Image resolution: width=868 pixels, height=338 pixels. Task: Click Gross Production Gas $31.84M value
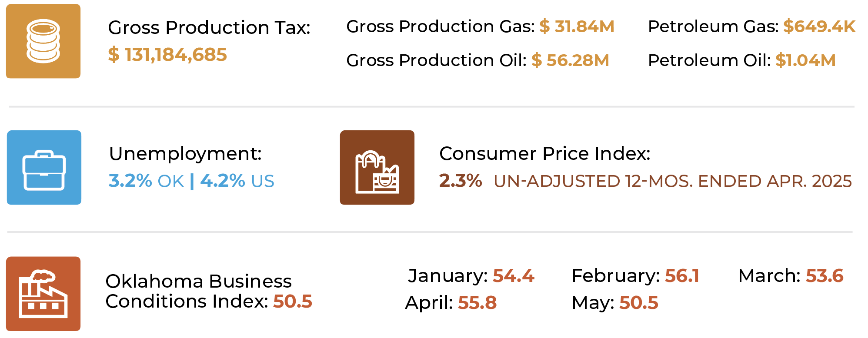577,27
